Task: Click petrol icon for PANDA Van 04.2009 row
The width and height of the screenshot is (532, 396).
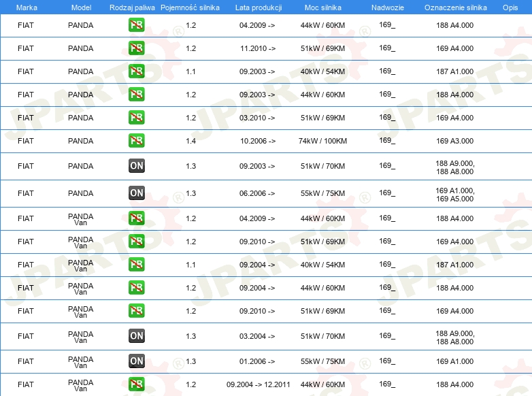Action: pyautogui.click(x=136, y=218)
